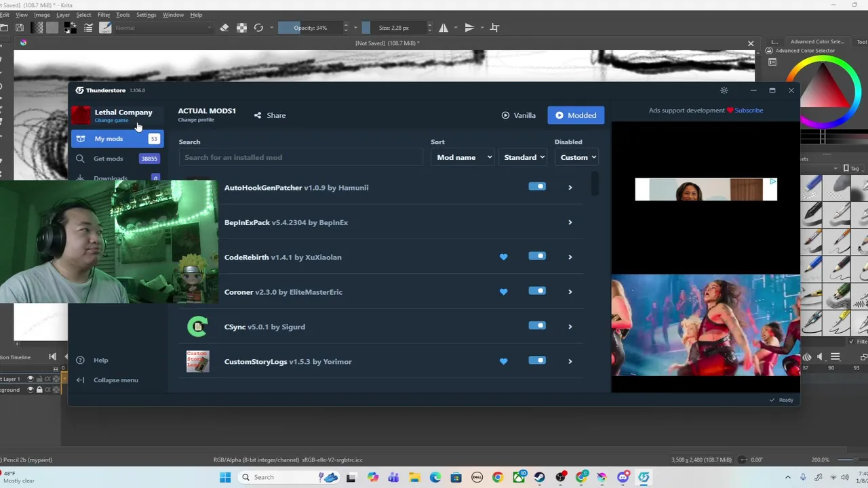Open Google Chrome from the taskbar
868x488 pixels.
[497, 477]
